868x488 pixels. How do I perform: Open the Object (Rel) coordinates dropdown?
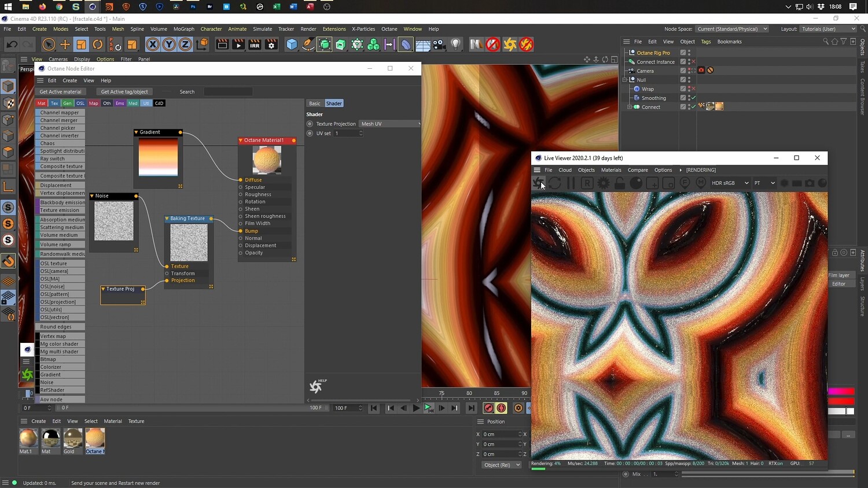[x=502, y=465]
